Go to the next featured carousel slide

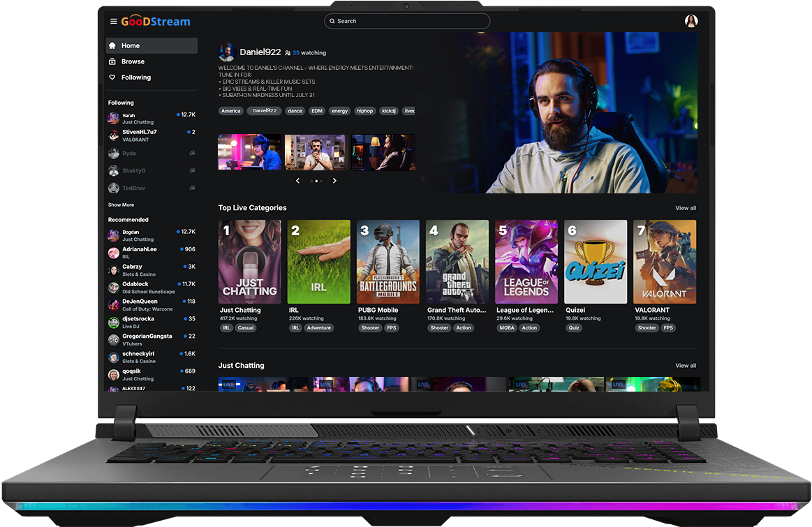[x=334, y=181]
